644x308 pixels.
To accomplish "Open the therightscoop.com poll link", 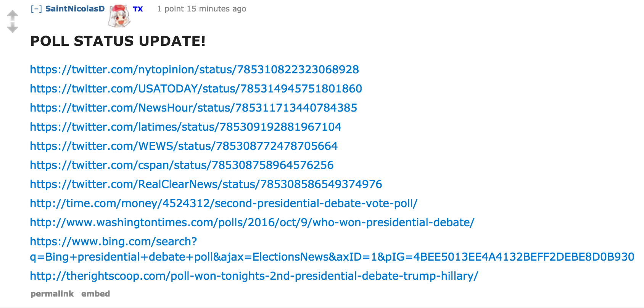I will click(x=254, y=276).
